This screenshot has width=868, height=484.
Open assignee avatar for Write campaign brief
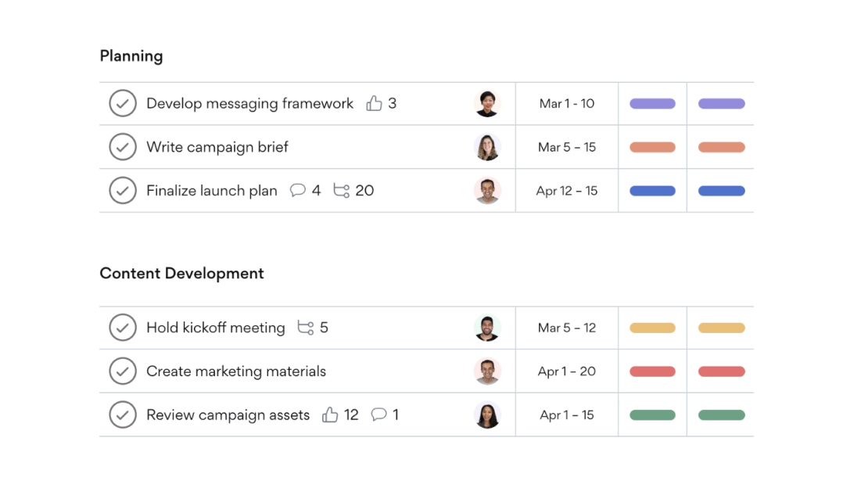pos(488,147)
